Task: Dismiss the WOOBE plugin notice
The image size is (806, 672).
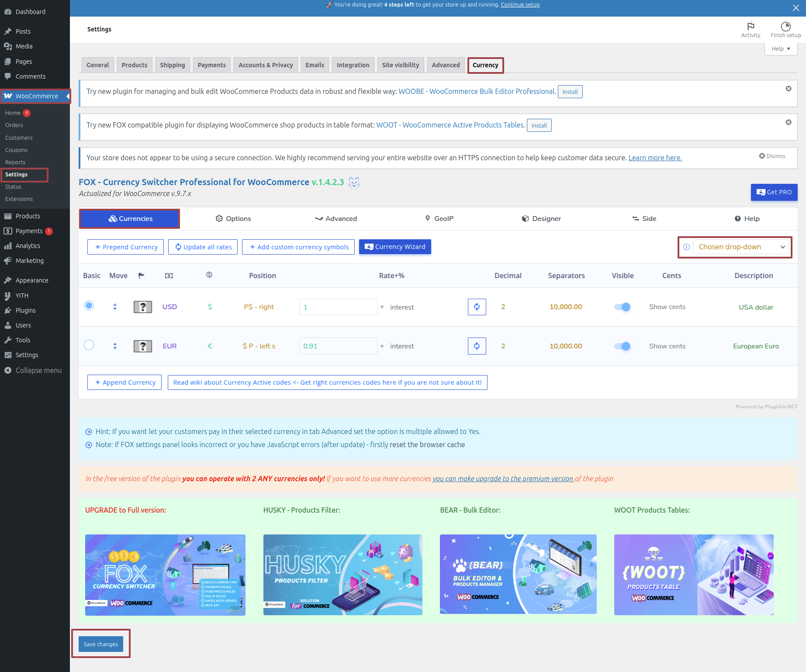Action: coord(789,89)
